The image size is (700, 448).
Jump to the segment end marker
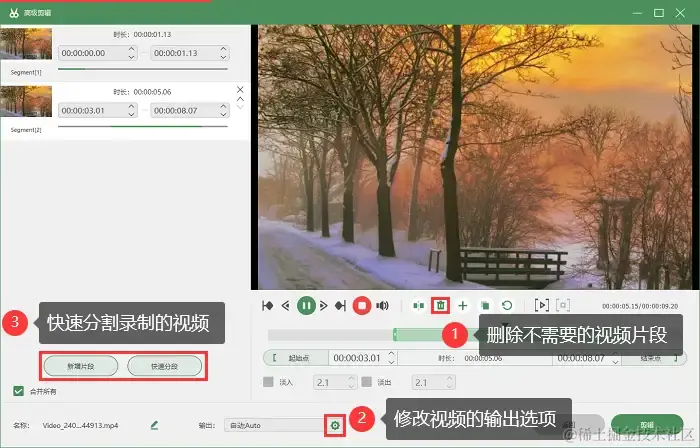(x=341, y=306)
